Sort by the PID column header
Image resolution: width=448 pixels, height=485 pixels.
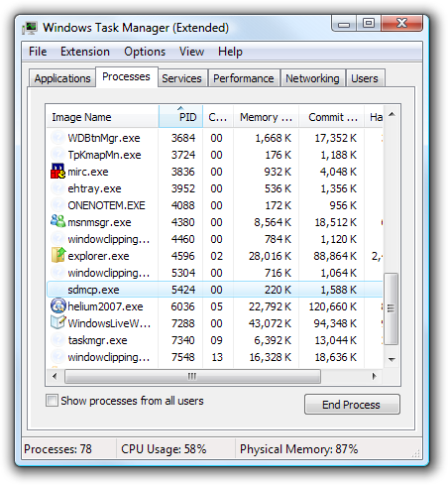(180, 117)
